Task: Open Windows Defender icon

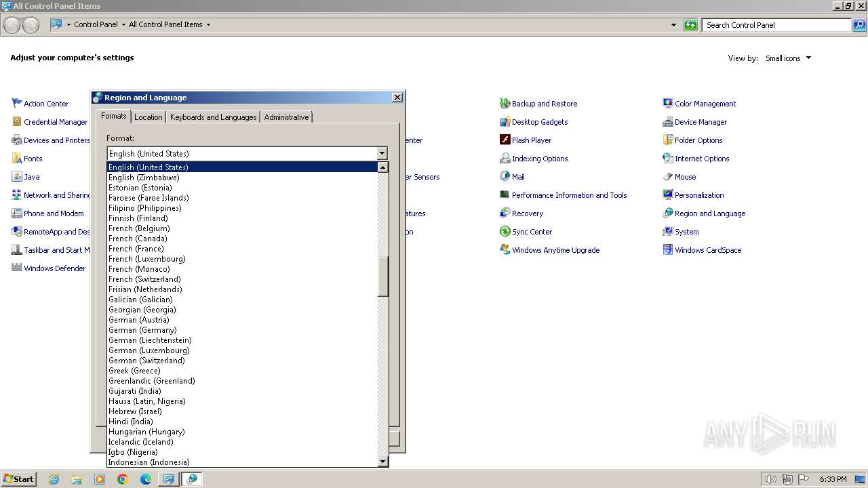Action: (18, 268)
